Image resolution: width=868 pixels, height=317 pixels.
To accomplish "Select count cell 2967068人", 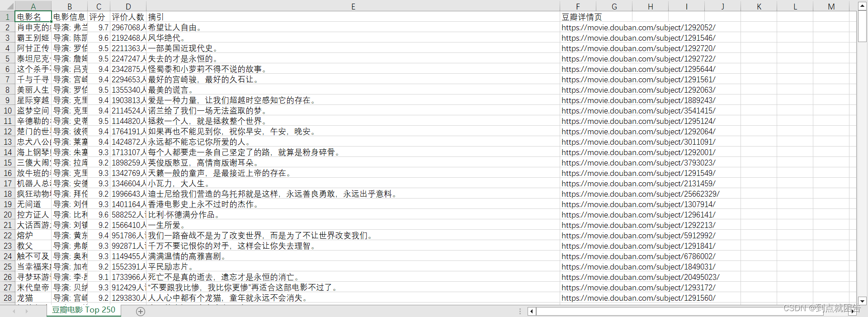I will coord(128,28).
